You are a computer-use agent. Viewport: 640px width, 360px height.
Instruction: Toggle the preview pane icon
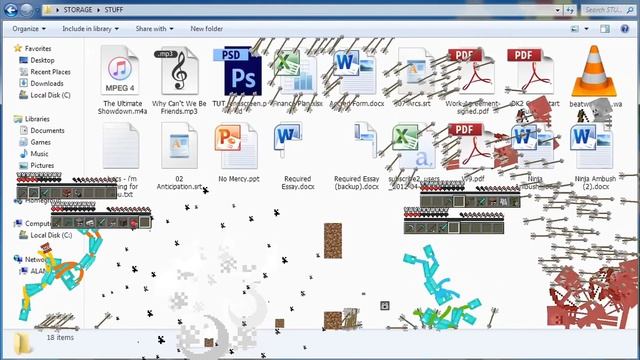pyautogui.click(x=605, y=29)
